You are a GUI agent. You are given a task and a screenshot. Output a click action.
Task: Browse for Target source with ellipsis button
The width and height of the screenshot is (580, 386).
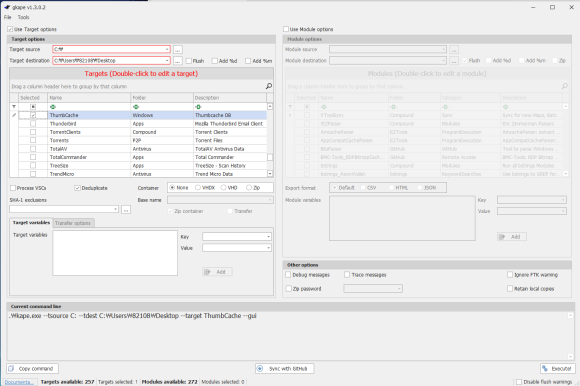pos(178,50)
